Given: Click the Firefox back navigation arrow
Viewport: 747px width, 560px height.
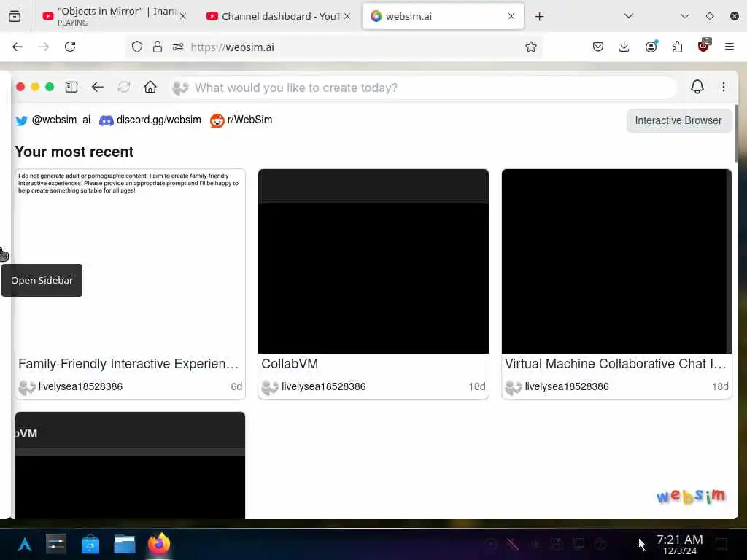Looking at the screenshot, I should pyautogui.click(x=18, y=47).
